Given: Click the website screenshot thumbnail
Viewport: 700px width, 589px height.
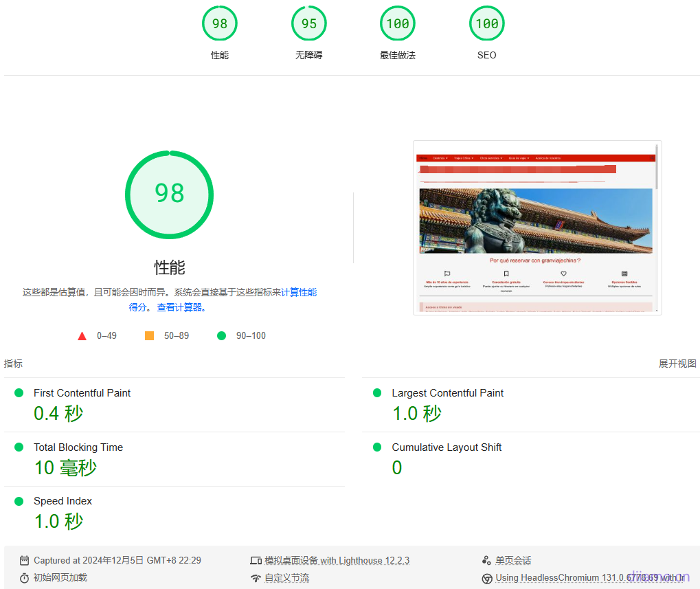Looking at the screenshot, I should (537, 227).
